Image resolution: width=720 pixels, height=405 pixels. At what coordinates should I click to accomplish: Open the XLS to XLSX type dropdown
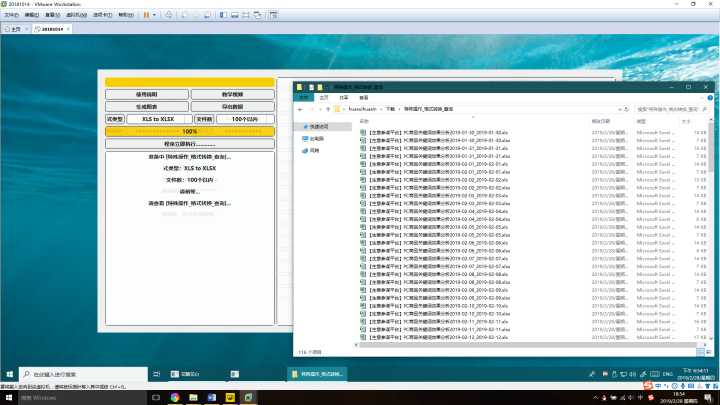click(x=159, y=119)
